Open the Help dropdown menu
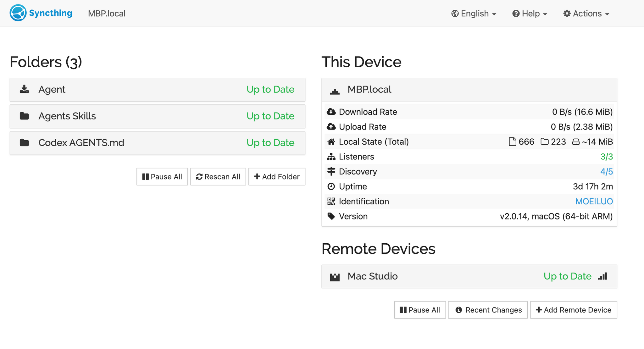The height and width of the screenshot is (349, 644). (530, 14)
